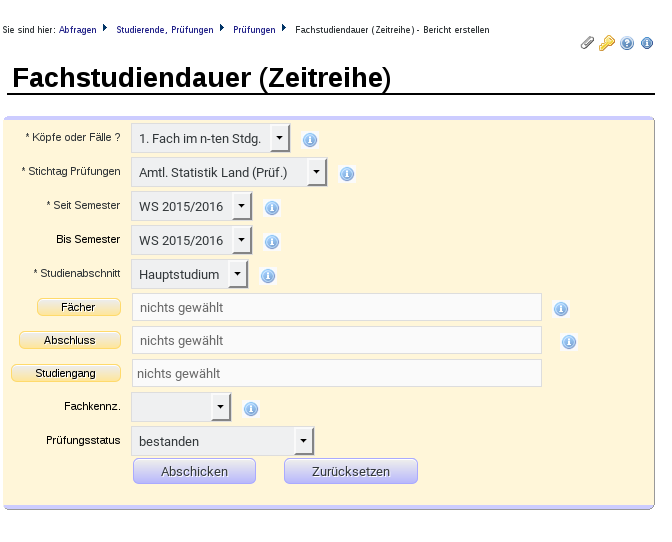Viewport: 672px width, 542px height.
Task: Show info for Seit Semester
Action: (x=272, y=208)
